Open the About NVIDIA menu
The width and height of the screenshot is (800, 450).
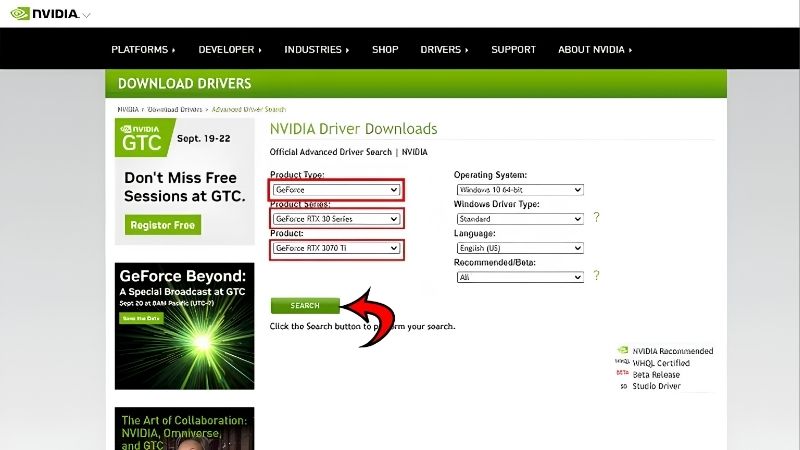point(595,49)
